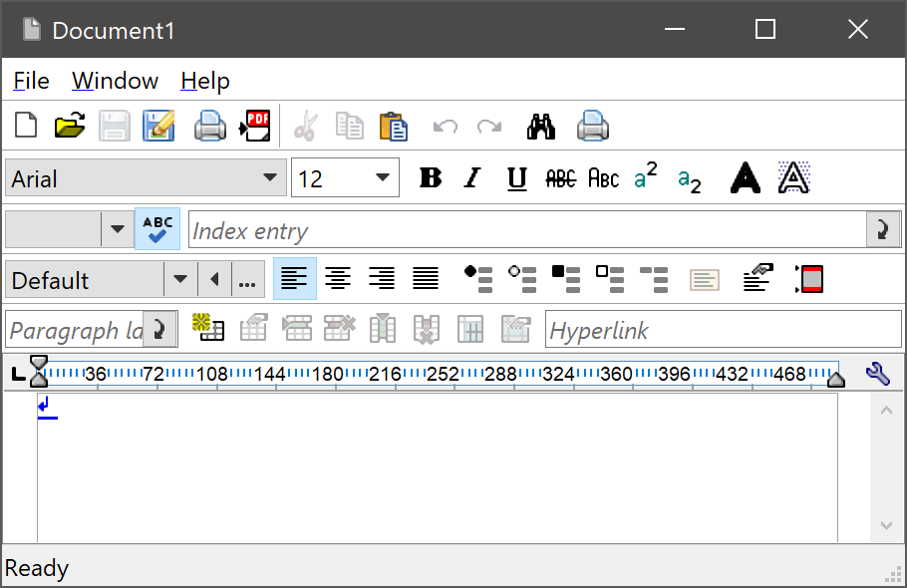Open the Help menu
Image resolution: width=907 pixels, height=588 pixels.
(x=205, y=81)
